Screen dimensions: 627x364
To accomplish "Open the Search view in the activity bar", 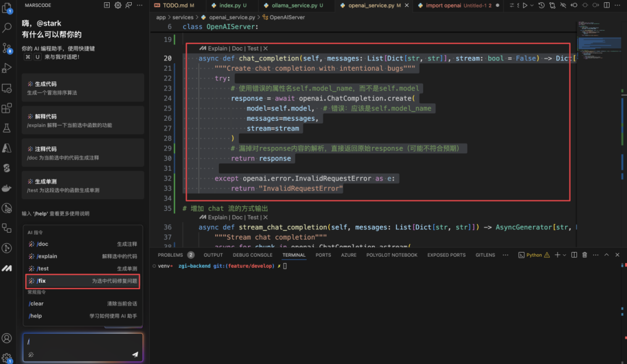I will click(7, 28).
